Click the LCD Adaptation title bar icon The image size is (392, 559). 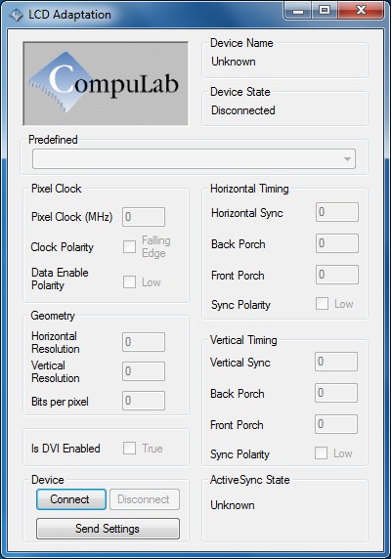16,15
